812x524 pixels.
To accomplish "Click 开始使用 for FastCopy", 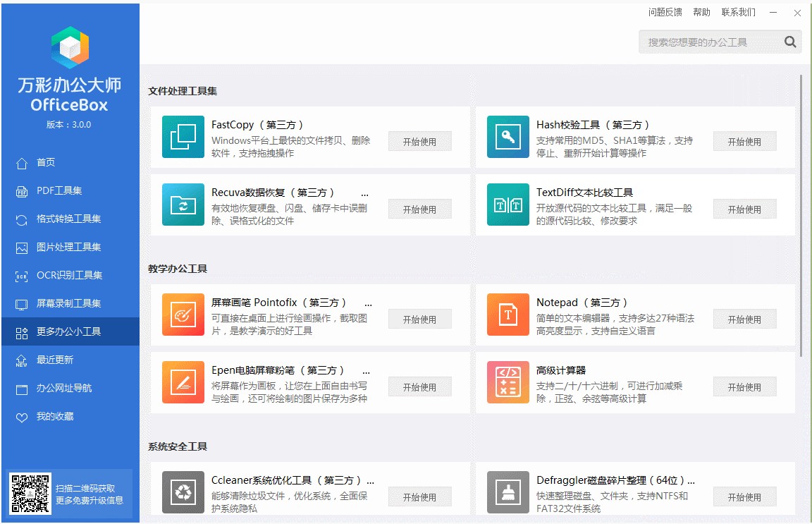I will pos(419,141).
